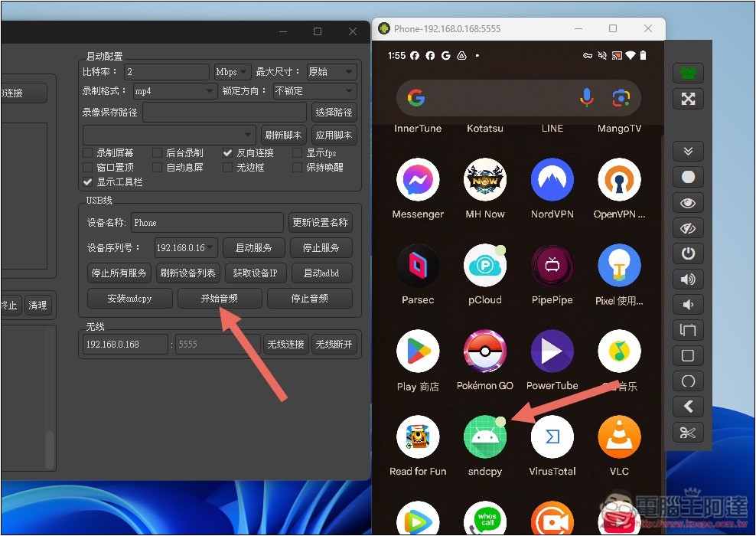Open the Messenger app
Screen dimensions: 756x536
(x=418, y=179)
